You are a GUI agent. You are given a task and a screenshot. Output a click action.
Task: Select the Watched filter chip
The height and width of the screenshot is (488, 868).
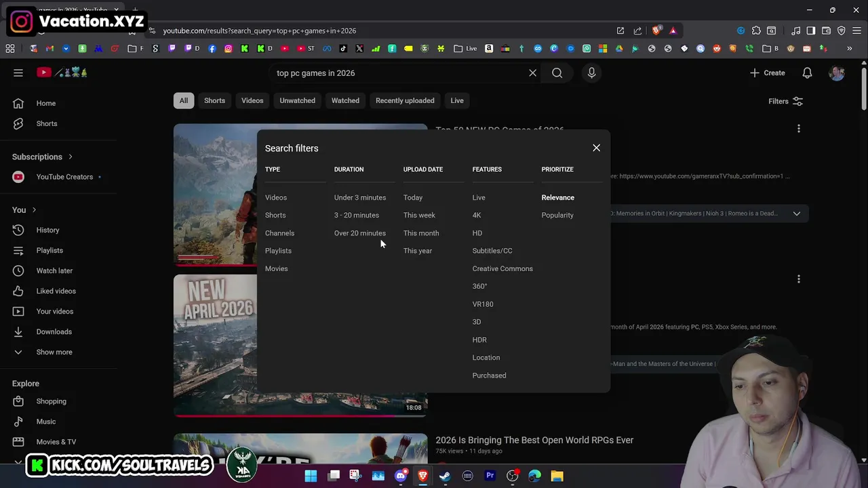click(345, 100)
